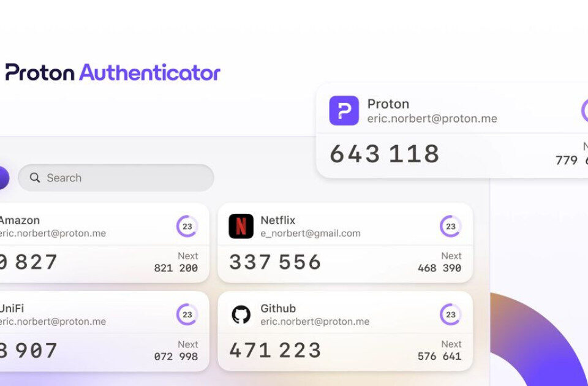
Task: Click the Amazon countdown timer ring
Action: (187, 226)
